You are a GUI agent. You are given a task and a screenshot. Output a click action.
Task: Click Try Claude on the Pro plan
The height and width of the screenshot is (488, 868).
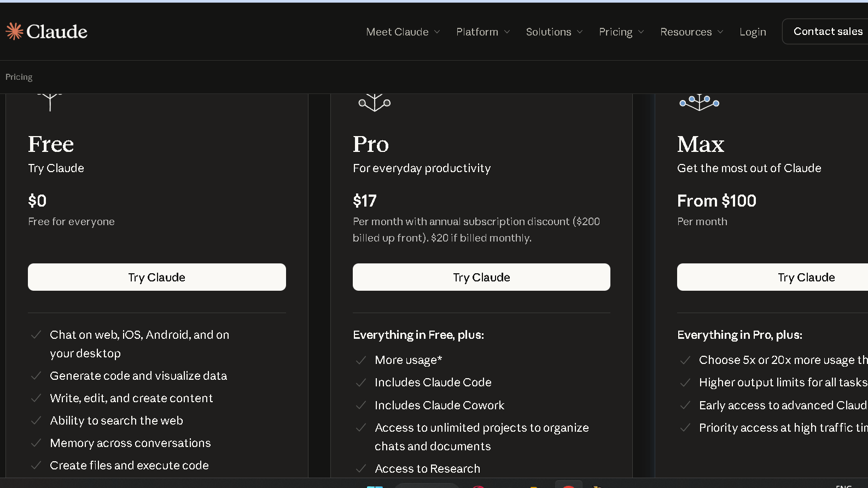[481, 277]
